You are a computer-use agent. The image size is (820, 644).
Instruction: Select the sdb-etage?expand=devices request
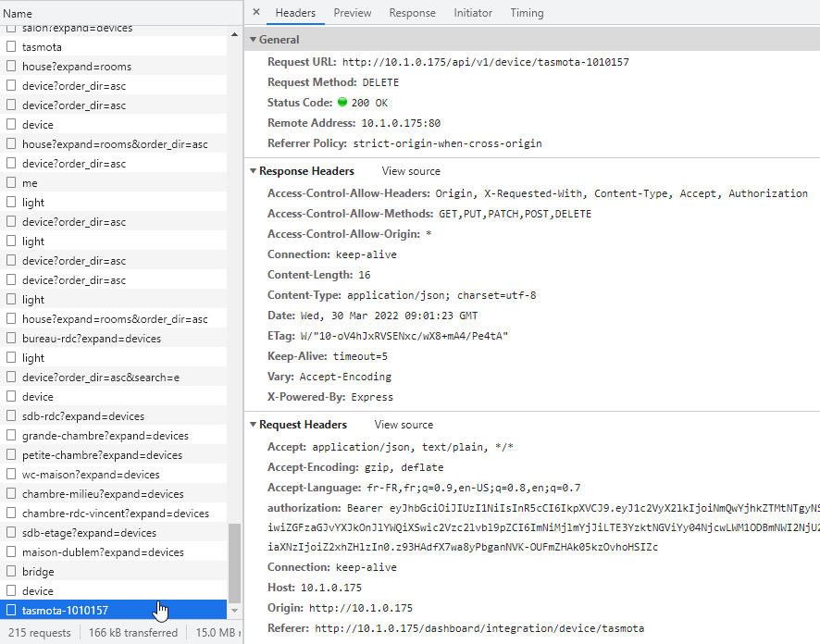114,533
